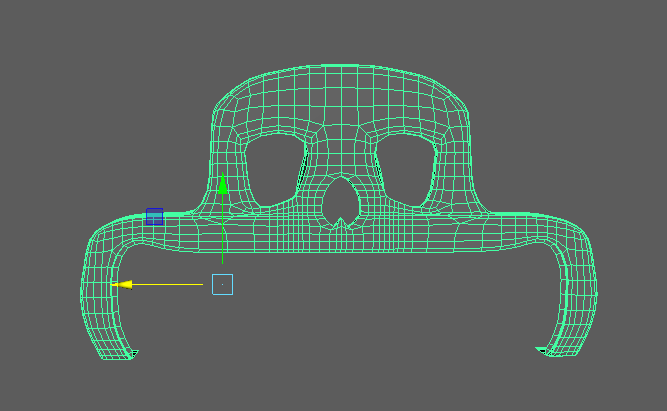Click the dark blue square manipulator handle
The image size is (667, 411).
[x=154, y=216]
